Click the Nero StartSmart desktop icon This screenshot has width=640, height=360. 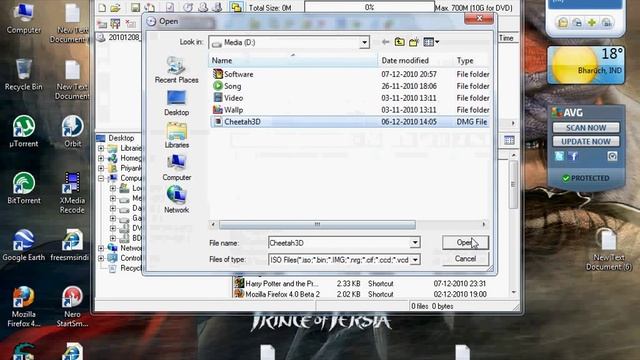(x=72, y=307)
